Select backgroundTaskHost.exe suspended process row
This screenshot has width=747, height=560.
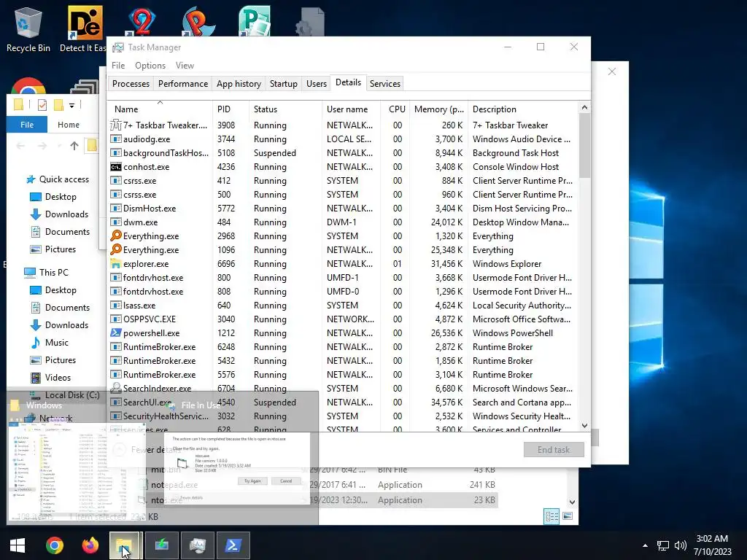[343, 153]
